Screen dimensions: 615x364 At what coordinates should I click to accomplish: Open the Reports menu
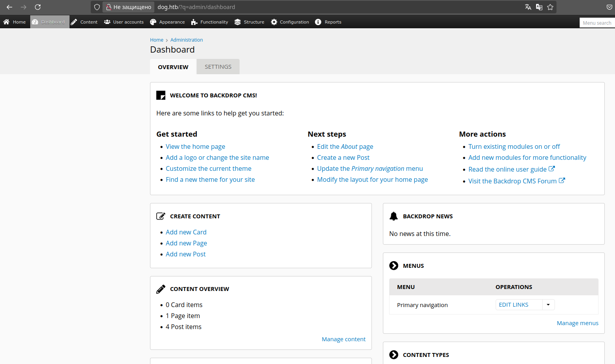[333, 22]
